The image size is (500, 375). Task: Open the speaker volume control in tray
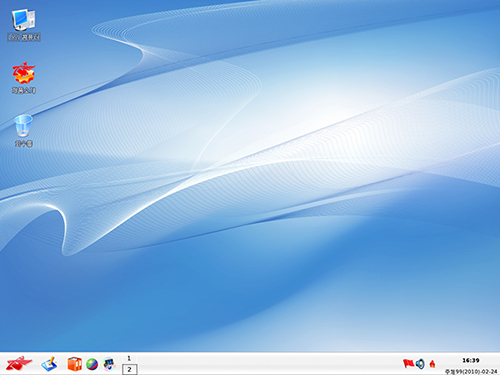click(420, 364)
